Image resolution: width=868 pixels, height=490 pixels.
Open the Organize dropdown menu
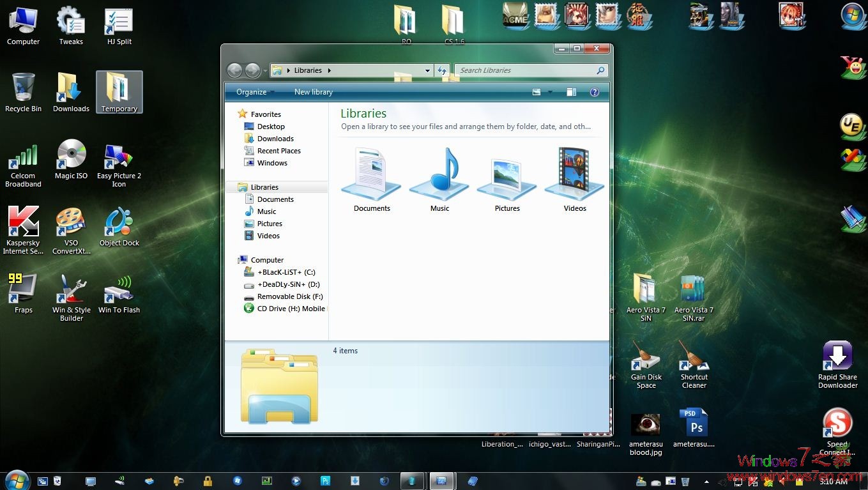click(250, 91)
